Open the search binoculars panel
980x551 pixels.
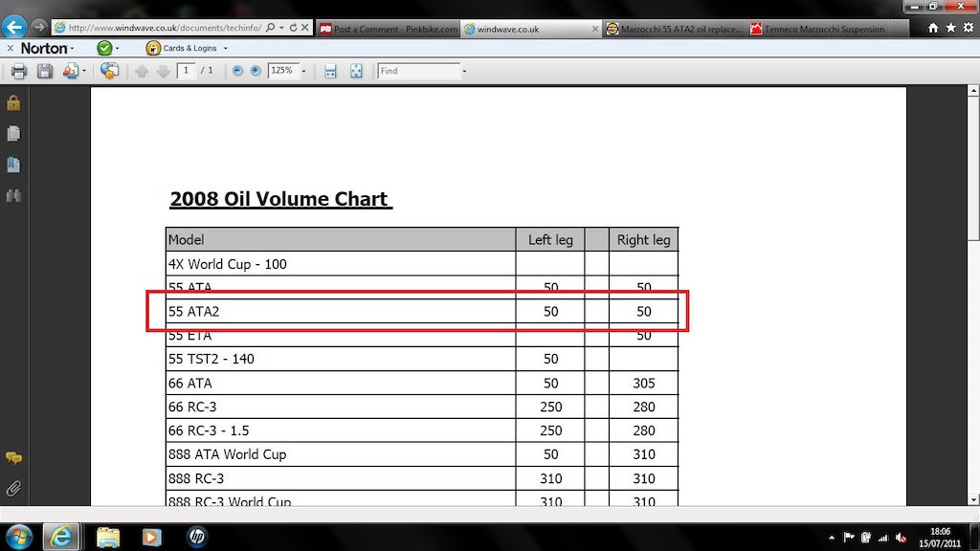pos(13,196)
